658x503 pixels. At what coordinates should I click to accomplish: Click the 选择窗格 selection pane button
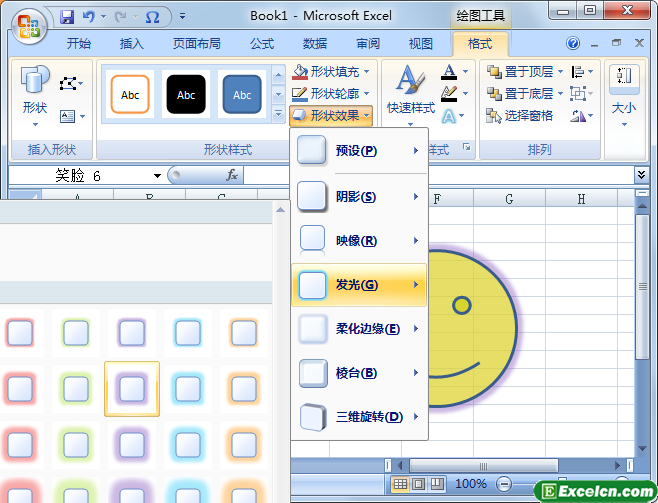[519, 115]
